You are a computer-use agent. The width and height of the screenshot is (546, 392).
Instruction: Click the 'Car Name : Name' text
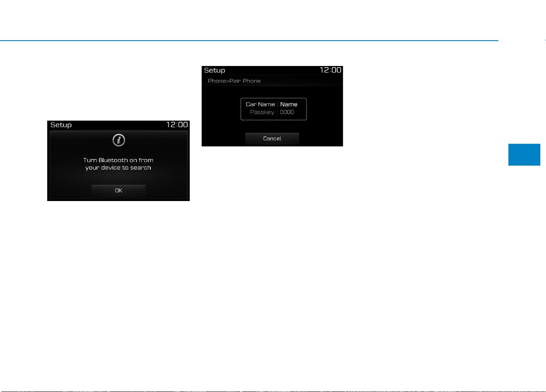pos(271,104)
